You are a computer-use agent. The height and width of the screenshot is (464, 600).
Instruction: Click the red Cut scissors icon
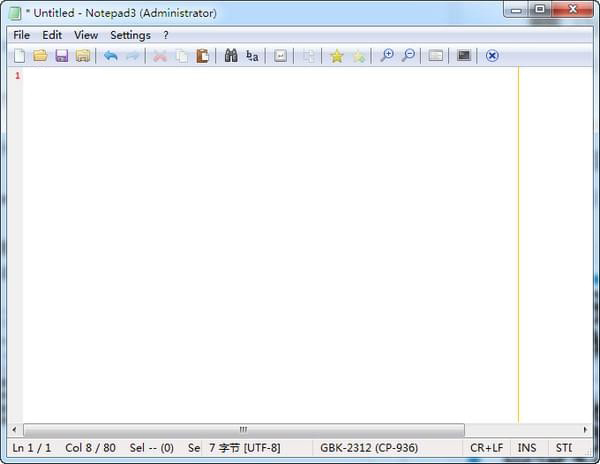160,56
